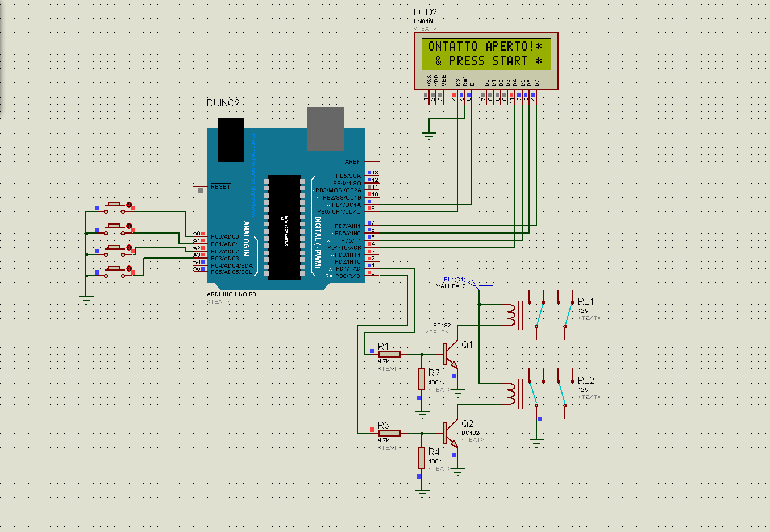The image size is (770, 532).
Task: Select the ground symbol below R2
Action: coord(422,414)
